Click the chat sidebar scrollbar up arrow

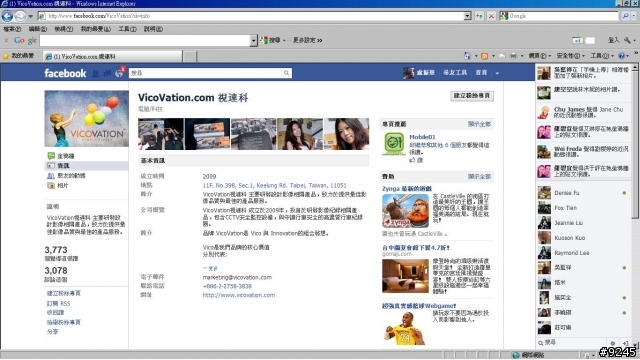[635, 68]
